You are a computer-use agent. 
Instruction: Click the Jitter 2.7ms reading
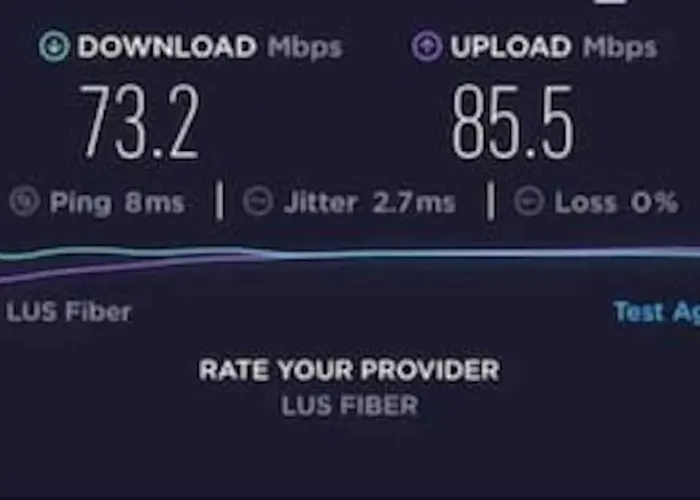click(x=370, y=203)
